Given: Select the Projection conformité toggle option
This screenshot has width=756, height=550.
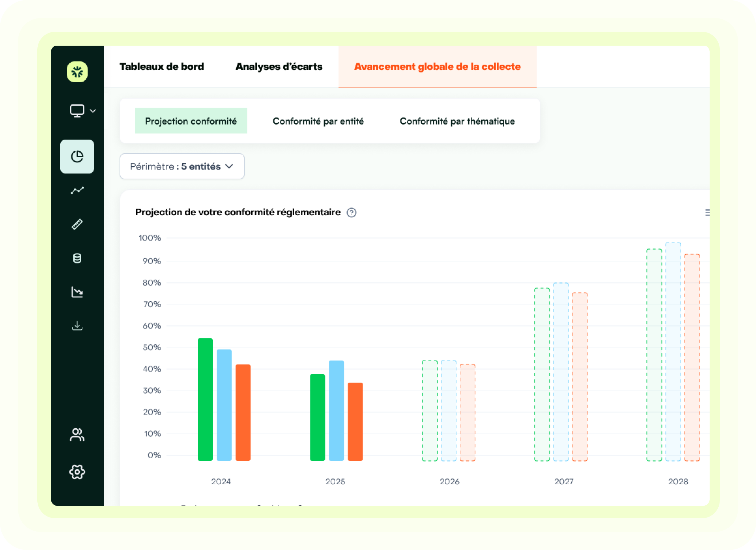Looking at the screenshot, I should (x=191, y=121).
